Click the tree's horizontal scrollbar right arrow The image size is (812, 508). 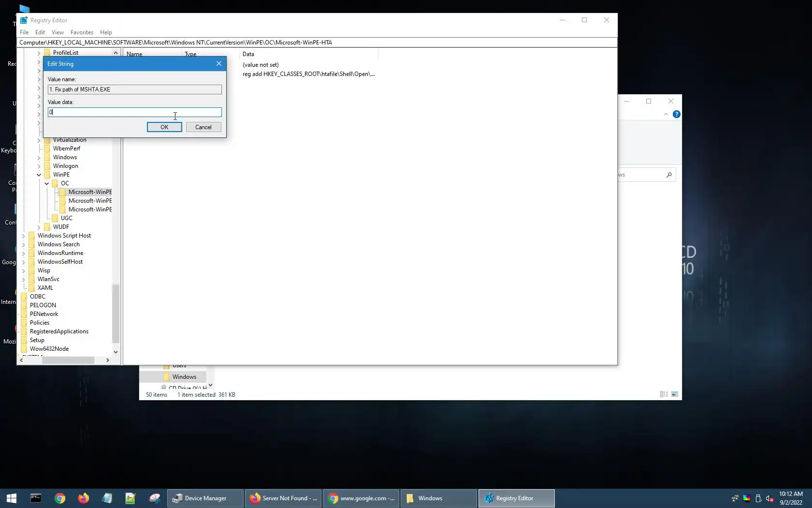(107, 360)
